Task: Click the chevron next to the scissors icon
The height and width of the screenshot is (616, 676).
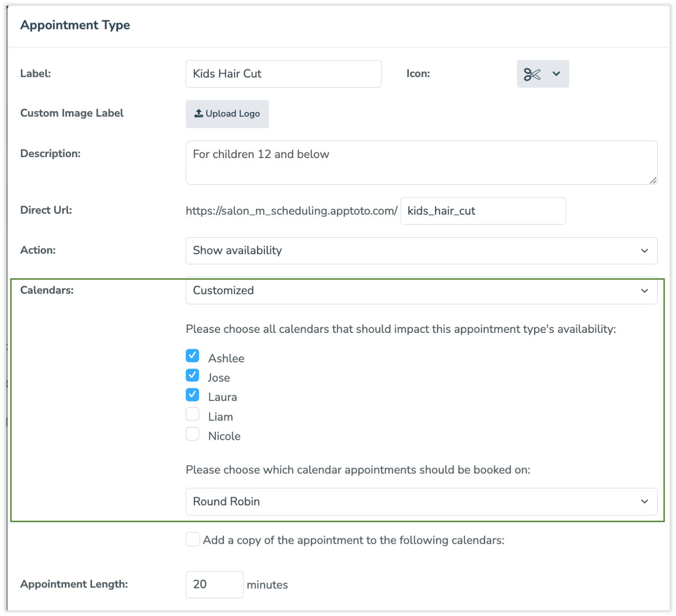Action: click(557, 74)
